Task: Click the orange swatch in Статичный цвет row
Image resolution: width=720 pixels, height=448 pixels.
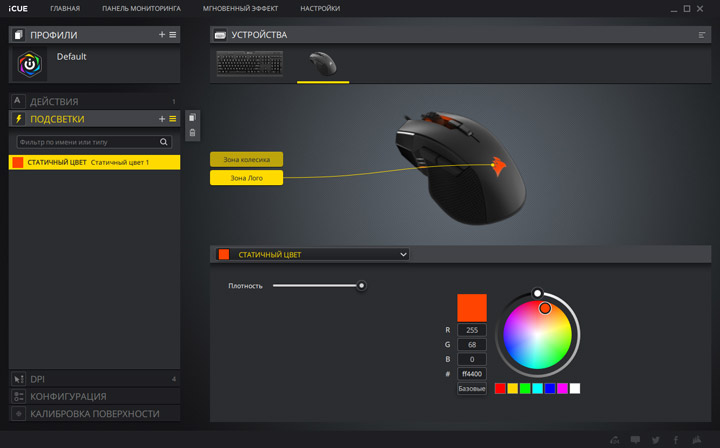Action: (18, 162)
